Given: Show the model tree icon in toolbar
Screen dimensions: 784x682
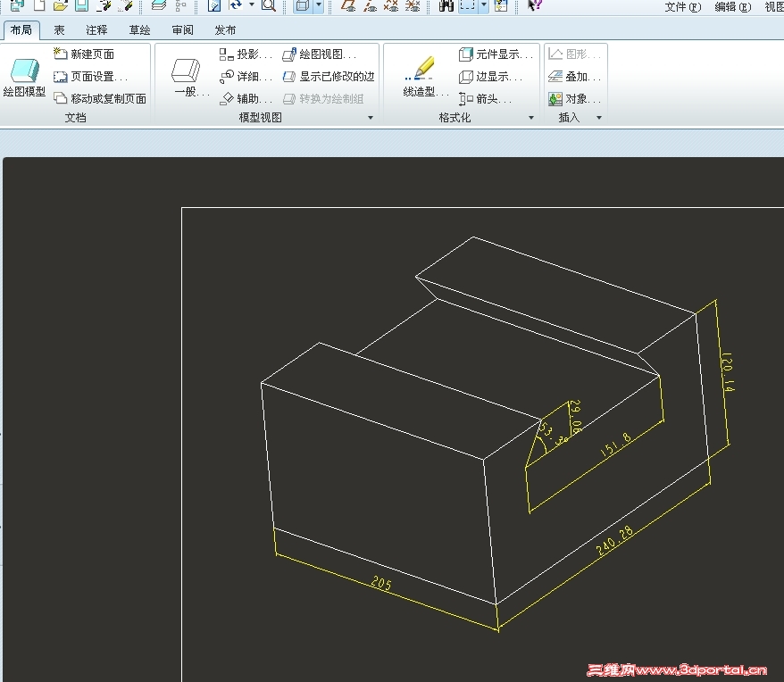Looking at the screenshot, I should [180, 5].
